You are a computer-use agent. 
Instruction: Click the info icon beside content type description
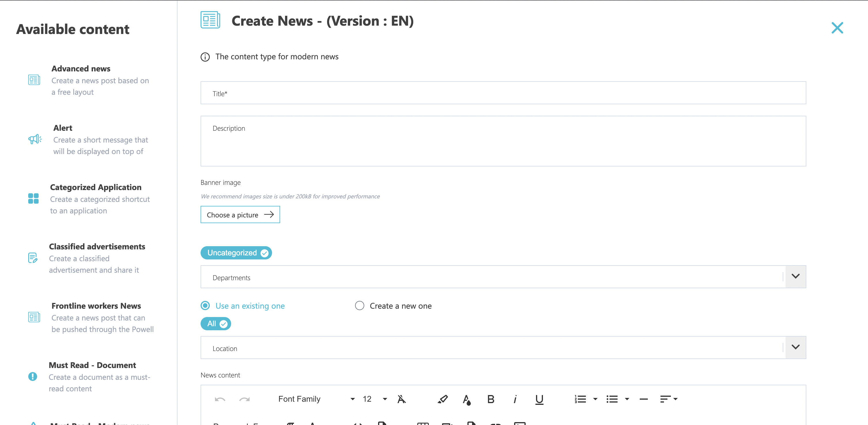205,57
